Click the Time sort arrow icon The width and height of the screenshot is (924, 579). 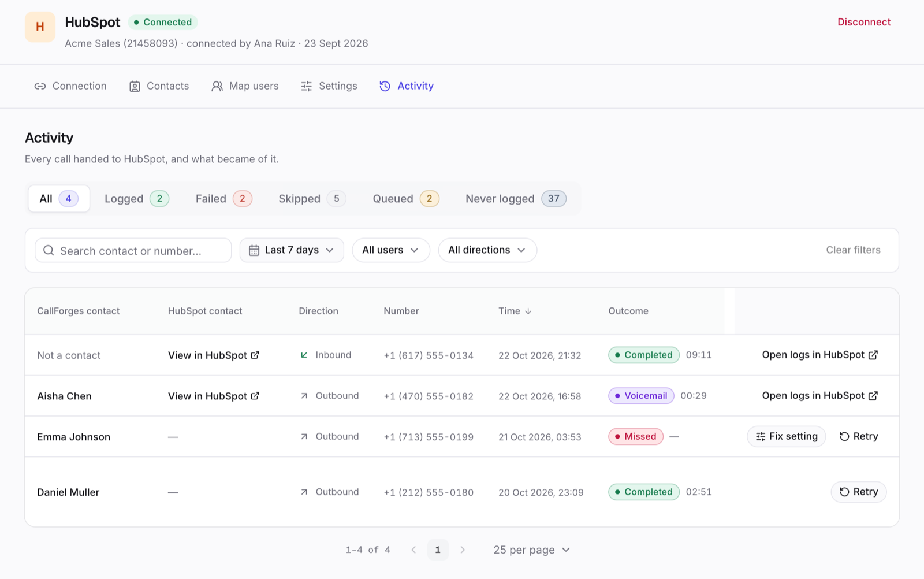click(528, 311)
